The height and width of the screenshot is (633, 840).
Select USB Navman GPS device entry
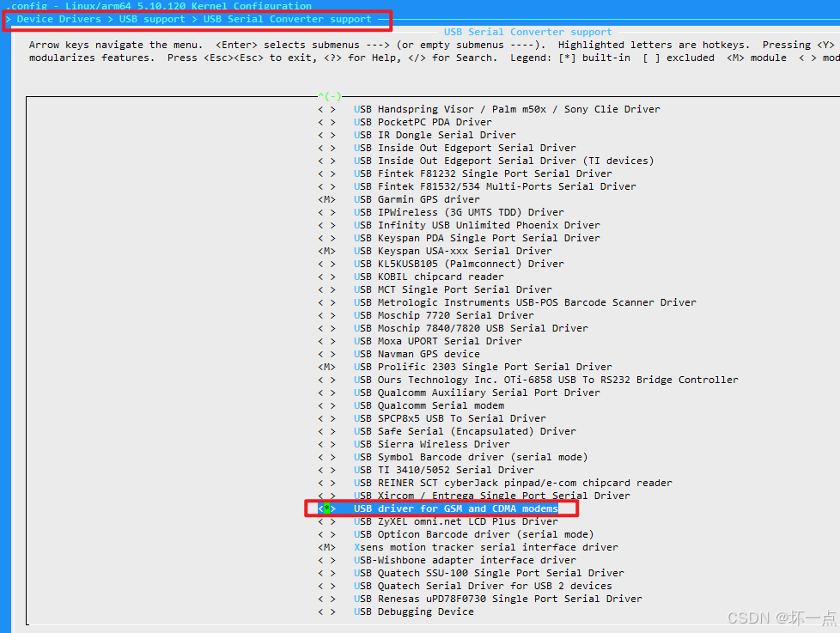417,354
